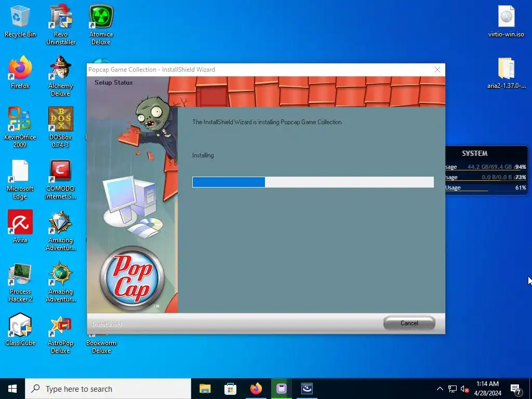The width and height of the screenshot is (532, 399).
Task: Click the blue installation progress bar
Action: (x=313, y=182)
